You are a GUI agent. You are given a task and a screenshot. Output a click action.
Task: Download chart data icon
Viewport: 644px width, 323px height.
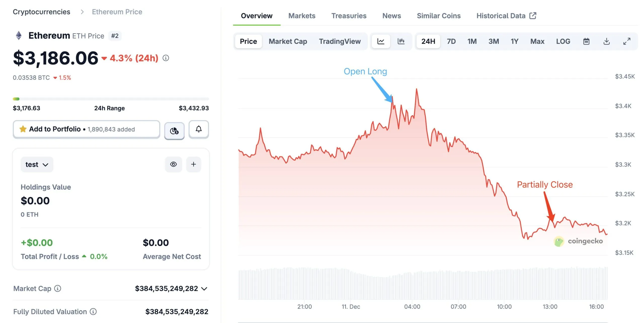pos(606,41)
